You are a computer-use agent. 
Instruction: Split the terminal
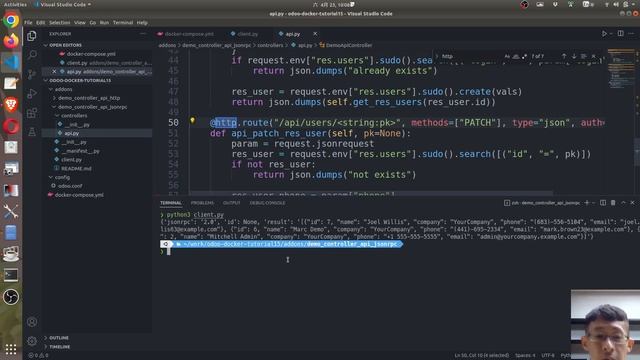(x=603, y=202)
